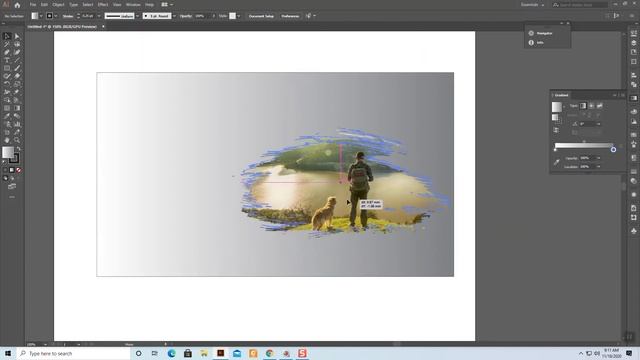The height and width of the screenshot is (360, 640).
Task: Apply Gradient mode below fill swatch
Action: coord(12,170)
